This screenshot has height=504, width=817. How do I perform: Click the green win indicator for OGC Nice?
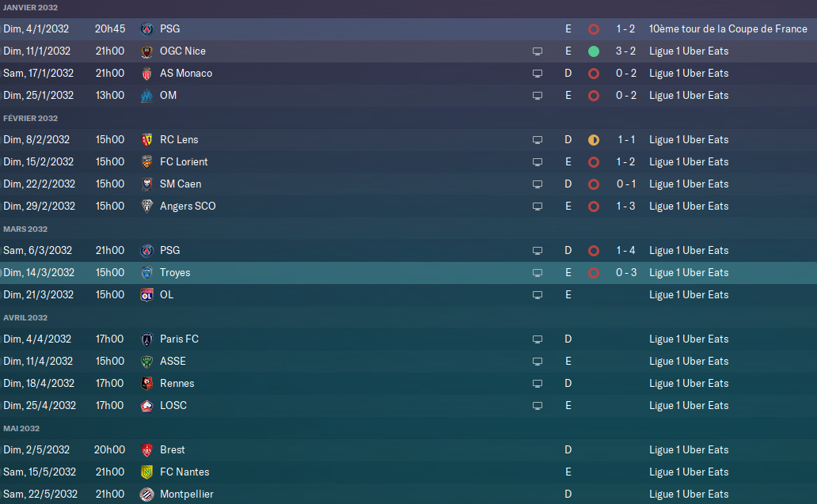[594, 51]
